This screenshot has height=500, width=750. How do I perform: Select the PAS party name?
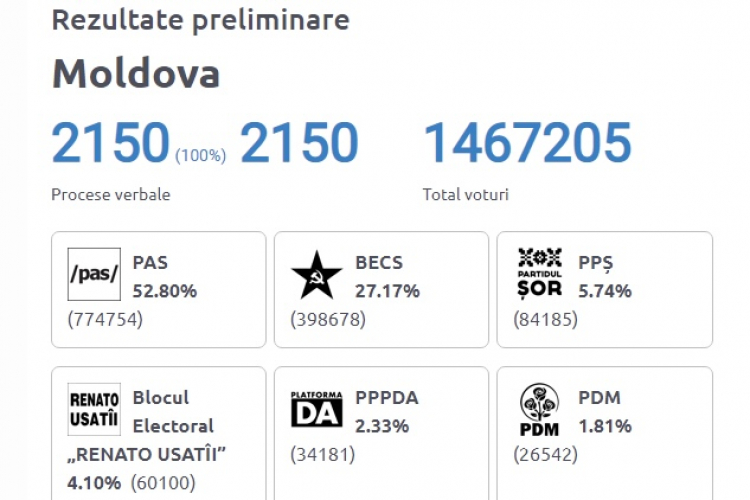pos(150,263)
